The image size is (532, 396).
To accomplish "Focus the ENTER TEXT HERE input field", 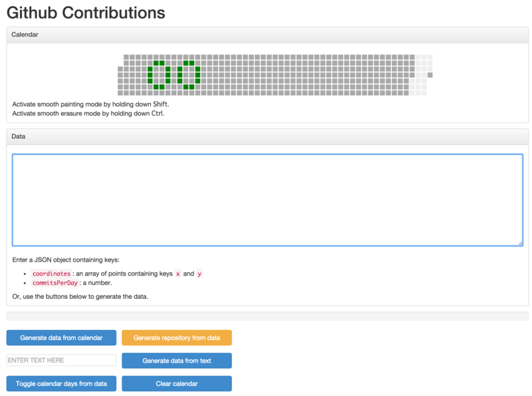I will click(x=61, y=360).
